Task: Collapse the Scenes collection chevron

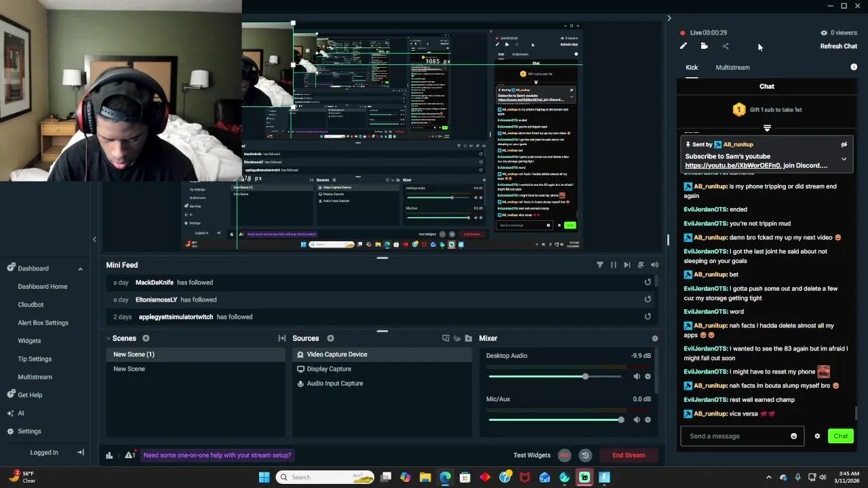Action: [108, 338]
